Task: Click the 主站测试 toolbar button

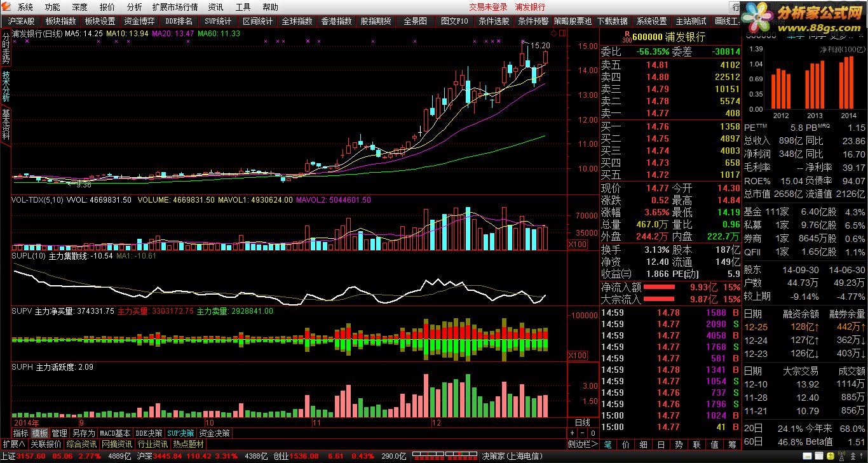Action: tap(691, 21)
